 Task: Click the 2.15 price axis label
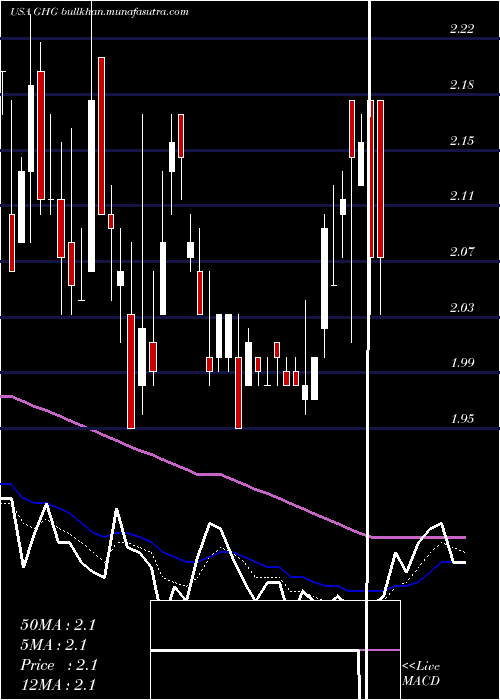tap(462, 141)
